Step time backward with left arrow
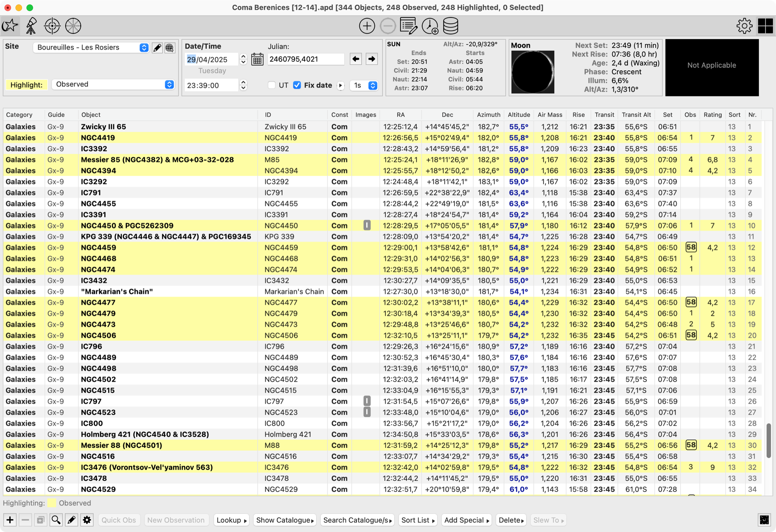The height and width of the screenshot is (532, 776). [356, 59]
